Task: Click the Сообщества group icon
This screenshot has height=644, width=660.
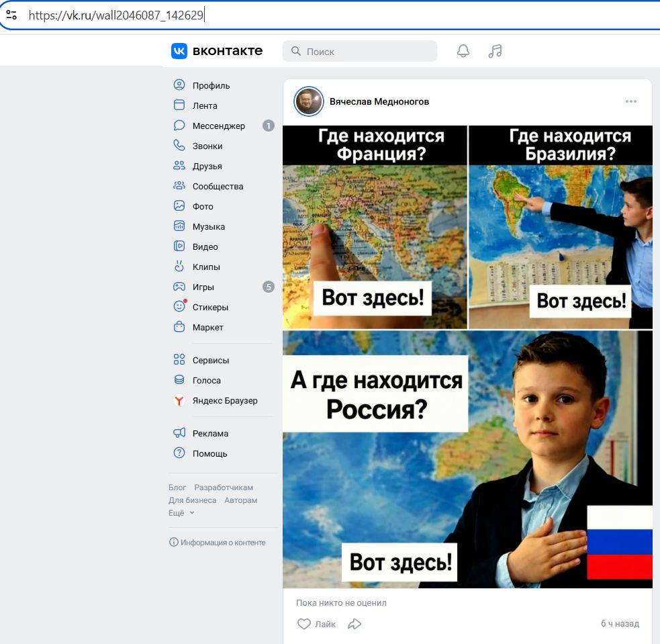Action: (x=179, y=185)
